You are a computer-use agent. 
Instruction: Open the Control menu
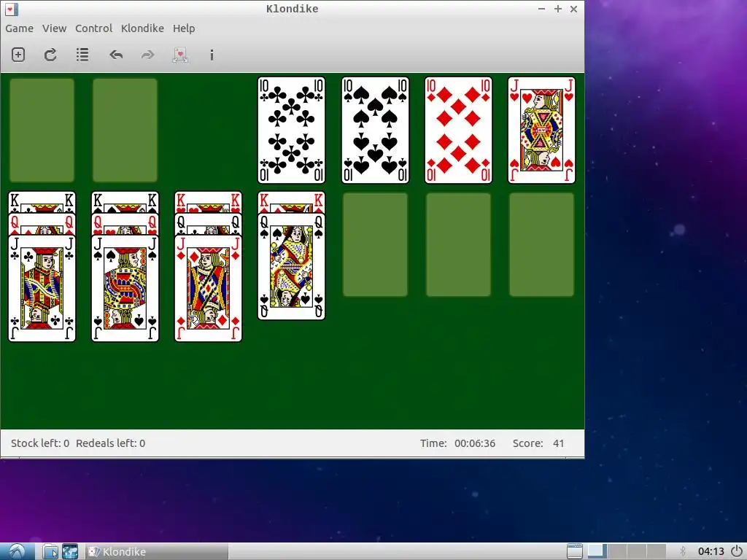[x=94, y=28]
